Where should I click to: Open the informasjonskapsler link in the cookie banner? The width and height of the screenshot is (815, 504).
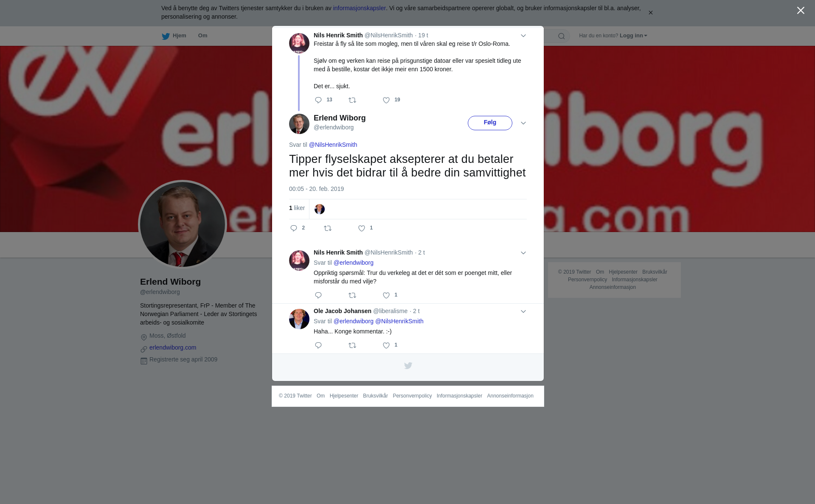tap(359, 8)
